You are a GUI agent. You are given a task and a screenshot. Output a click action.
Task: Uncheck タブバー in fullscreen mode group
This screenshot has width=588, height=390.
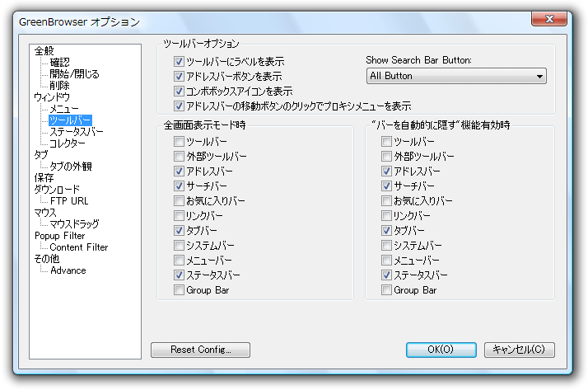(179, 231)
